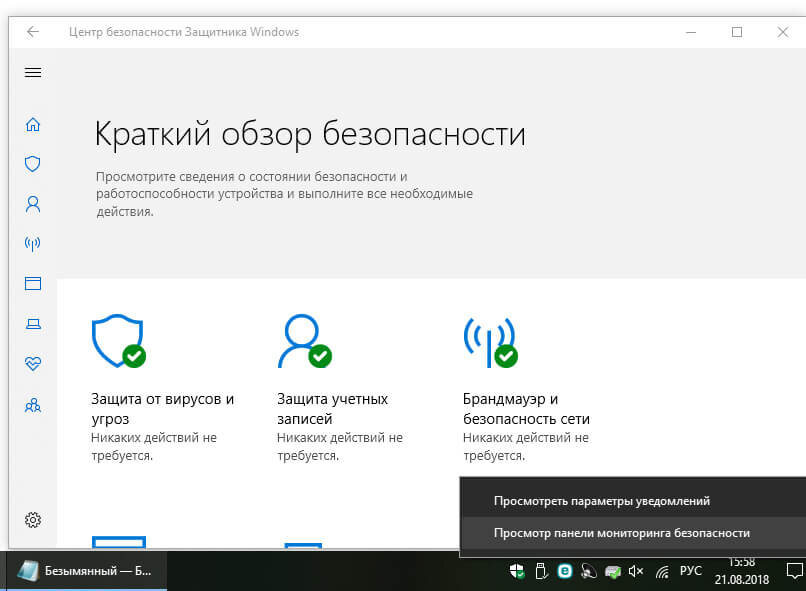
Task: Click the ESET antivirus tray icon
Action: tap(565, 570)
